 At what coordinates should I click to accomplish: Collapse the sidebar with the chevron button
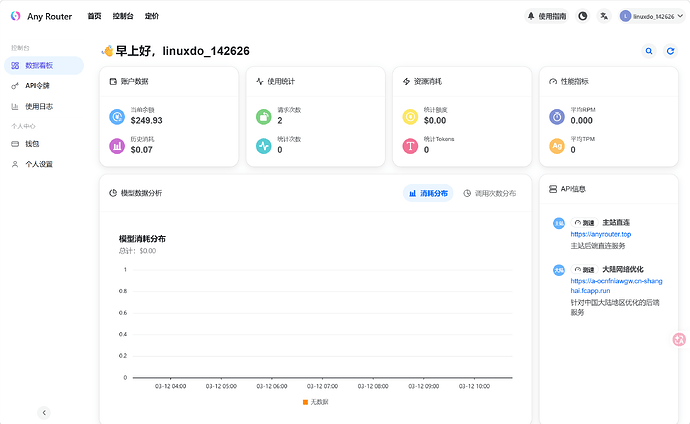point(44,413)
